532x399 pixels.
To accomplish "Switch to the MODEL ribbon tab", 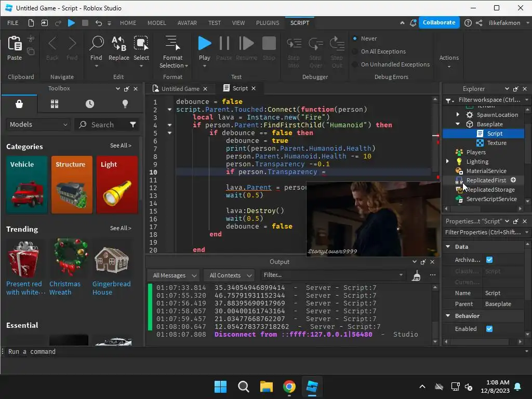I will (x=157, y=23).
